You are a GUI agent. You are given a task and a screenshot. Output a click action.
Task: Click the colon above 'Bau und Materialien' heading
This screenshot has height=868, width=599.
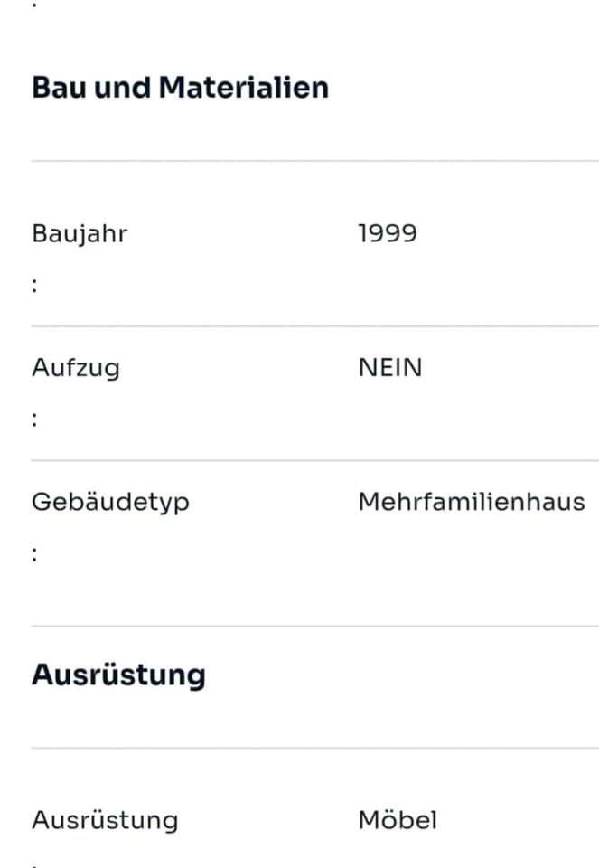tap(34, 5)
